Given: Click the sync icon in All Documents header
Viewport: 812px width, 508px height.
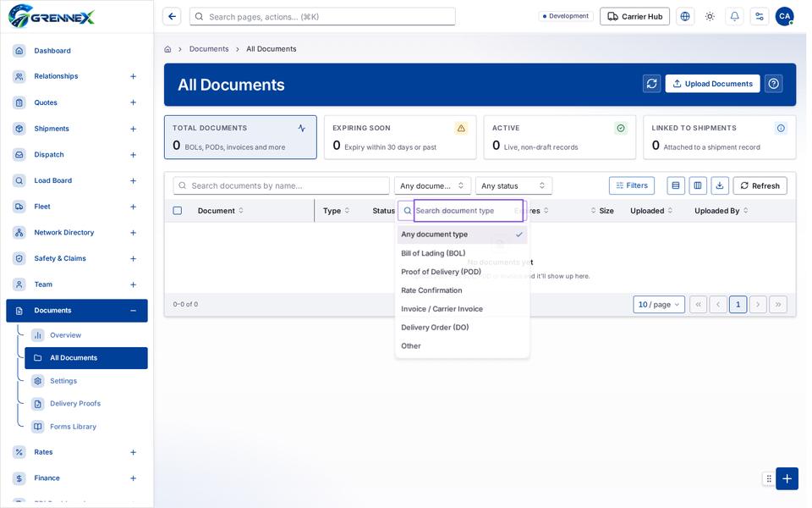Looking at the screenshot, I should (651, 84).
